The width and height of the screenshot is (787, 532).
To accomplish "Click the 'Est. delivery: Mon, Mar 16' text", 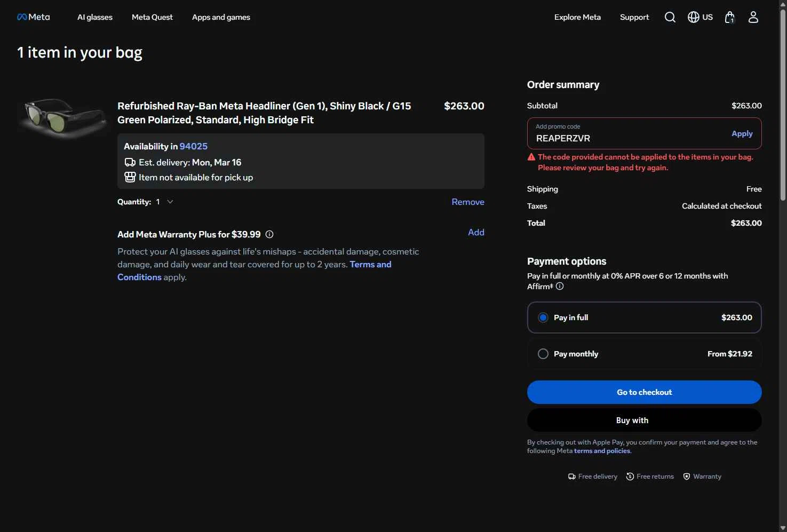I will coord(190,162).
